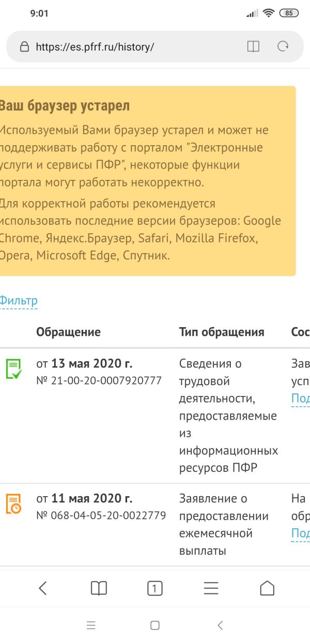310x644 pixels.
Task: Select the Тип обращения column header
Action: coord(222,332)
